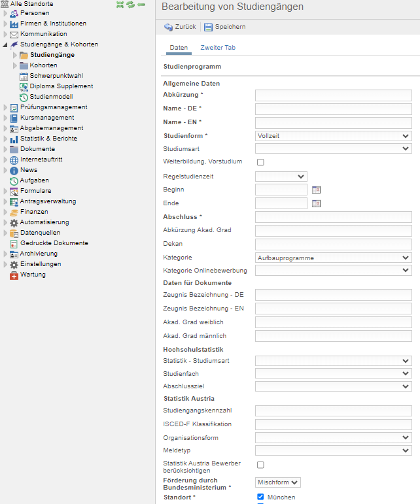Click the Statistik & Berichte bar chart icon

(14, 139)
